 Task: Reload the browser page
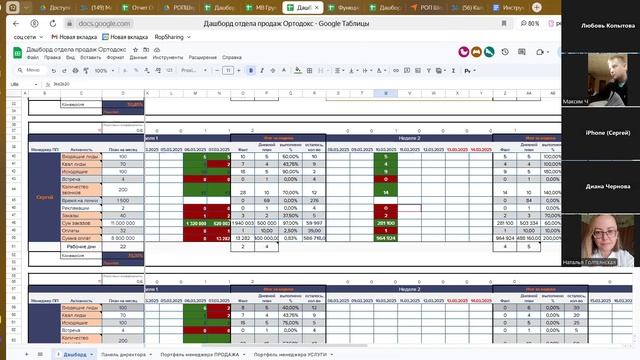(x=53, y=24)
